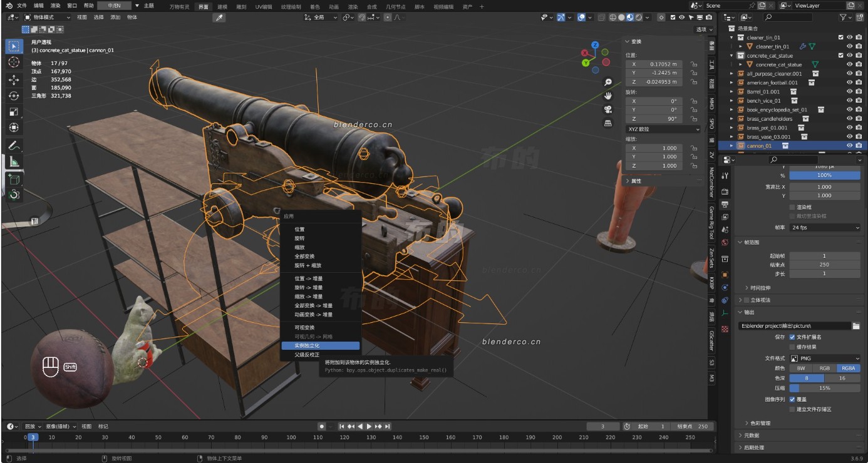This screenshot has height=463, width=868.
Task: Collapse the 变换 panel
Action: [636, 41]
